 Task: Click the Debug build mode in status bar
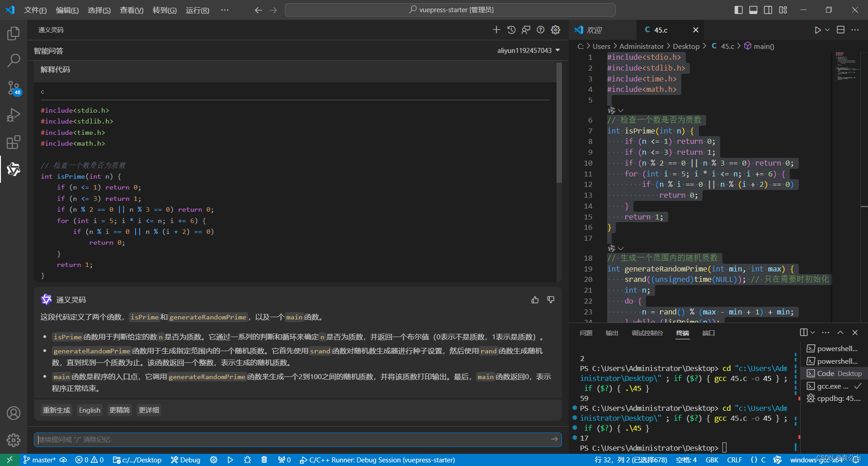pos(186,460)
